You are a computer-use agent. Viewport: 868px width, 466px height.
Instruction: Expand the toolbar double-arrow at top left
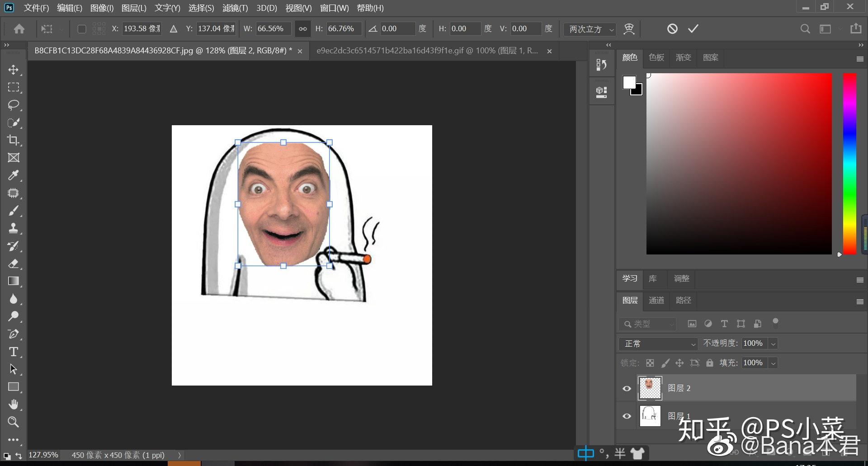6,45
